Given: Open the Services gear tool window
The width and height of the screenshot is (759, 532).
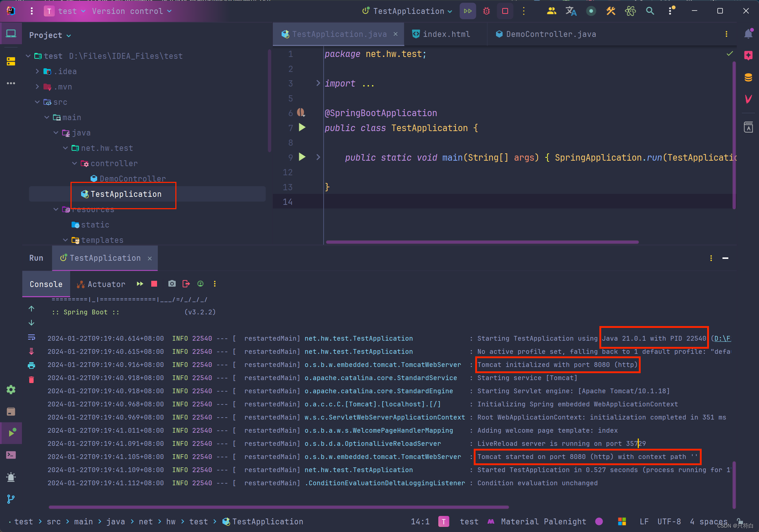Looking at the screenshot, I should click(x=11, y=390).
